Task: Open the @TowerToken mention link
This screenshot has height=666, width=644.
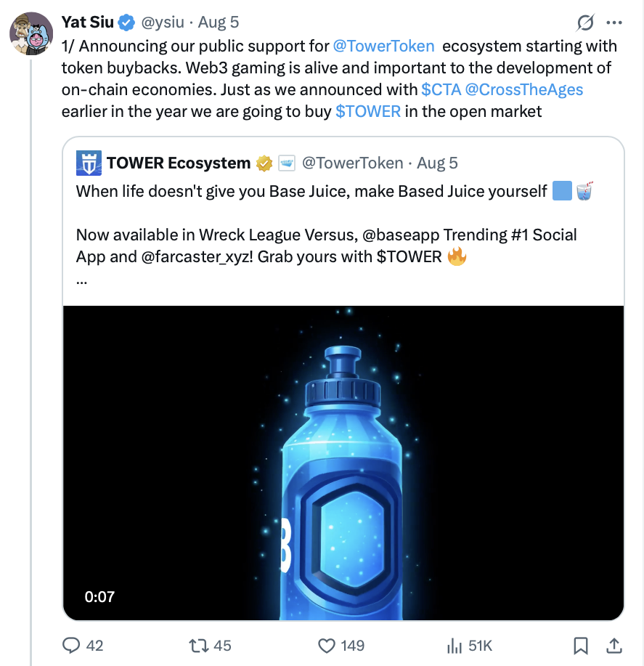Action: 384,46
